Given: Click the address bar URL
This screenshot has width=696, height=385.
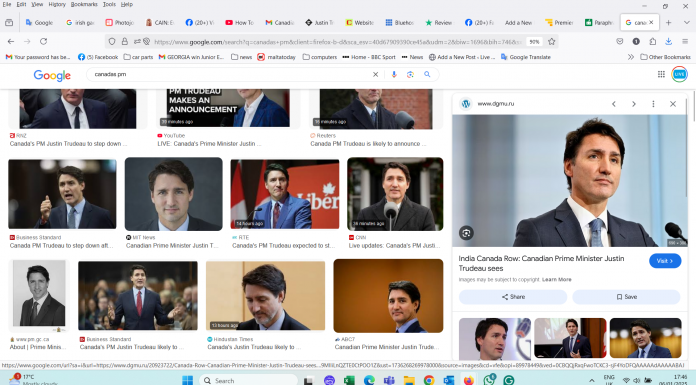Looking at the screenshot, I should 337,42.
